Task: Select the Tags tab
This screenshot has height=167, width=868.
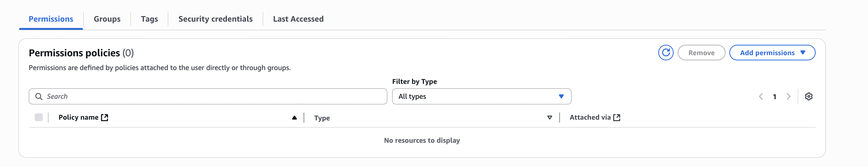Action: coord(149,19)
